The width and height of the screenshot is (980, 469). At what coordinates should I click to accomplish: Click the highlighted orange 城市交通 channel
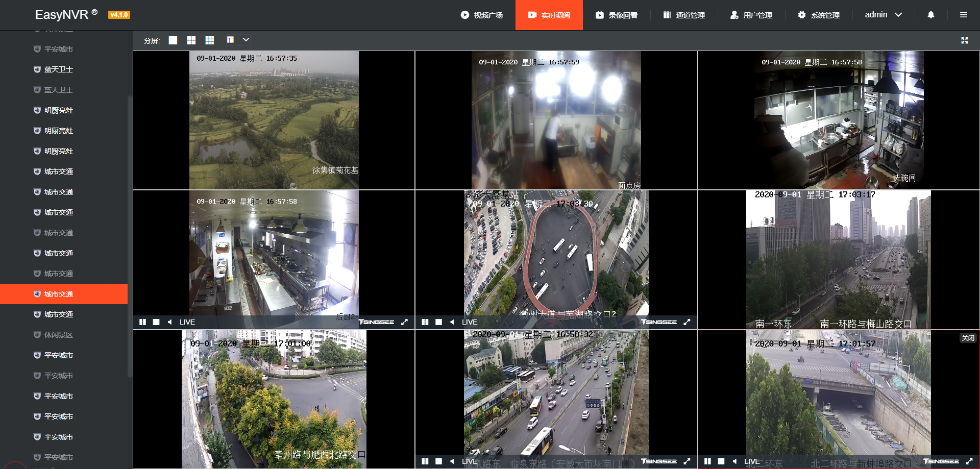click(x=64, y=294)
